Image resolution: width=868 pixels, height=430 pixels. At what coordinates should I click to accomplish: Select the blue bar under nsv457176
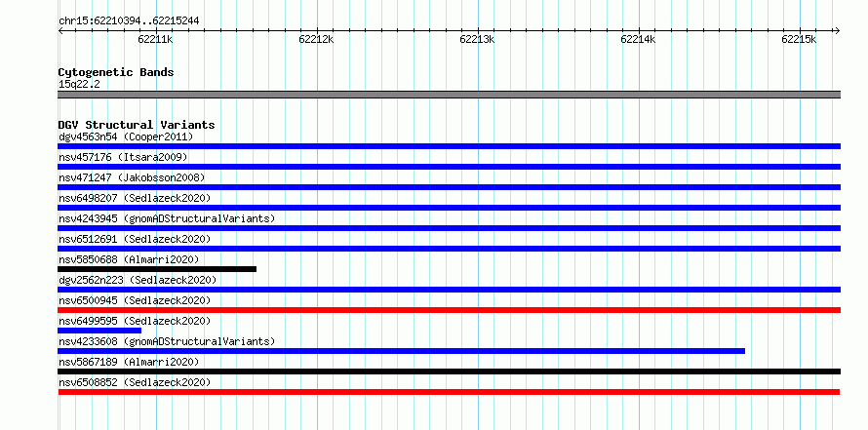(x=449, y=167)
